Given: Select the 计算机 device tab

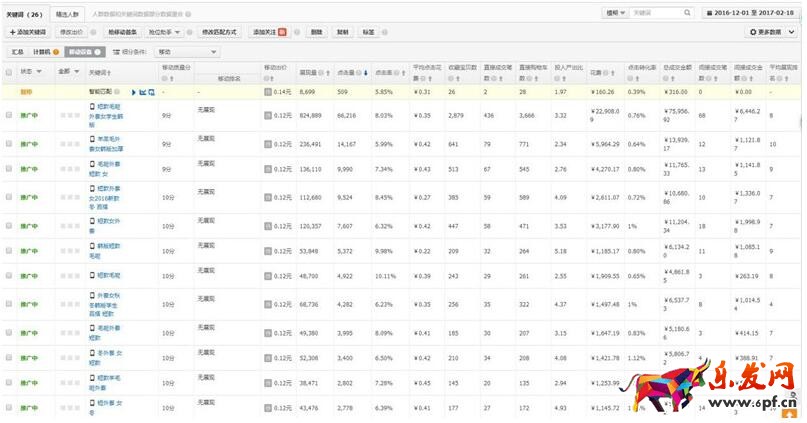Looking at the screenshot, I should (x=45, y=51).
